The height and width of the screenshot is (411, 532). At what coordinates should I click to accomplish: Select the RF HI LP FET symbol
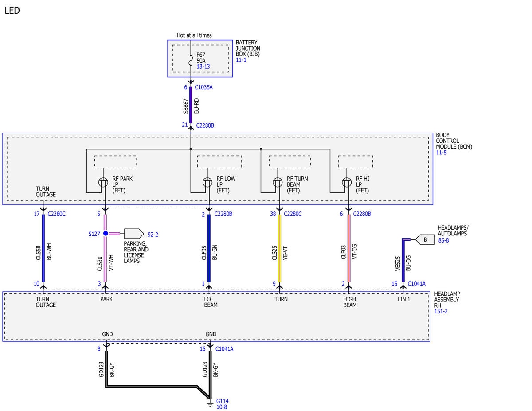[x=347, y=182]
